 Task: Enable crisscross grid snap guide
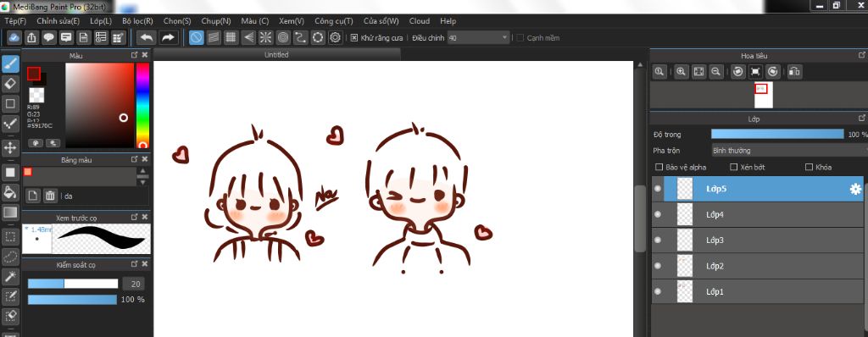[x=231, y=37]
